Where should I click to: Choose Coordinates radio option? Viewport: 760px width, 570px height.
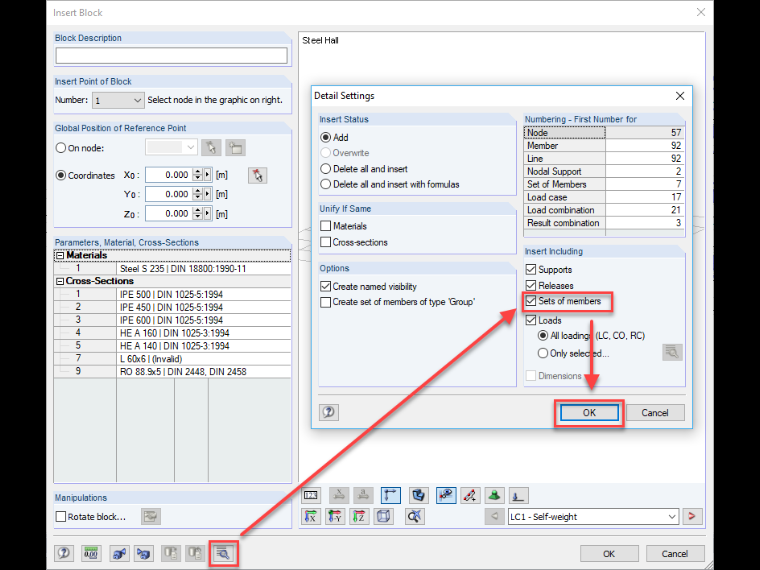click(61, 175)
